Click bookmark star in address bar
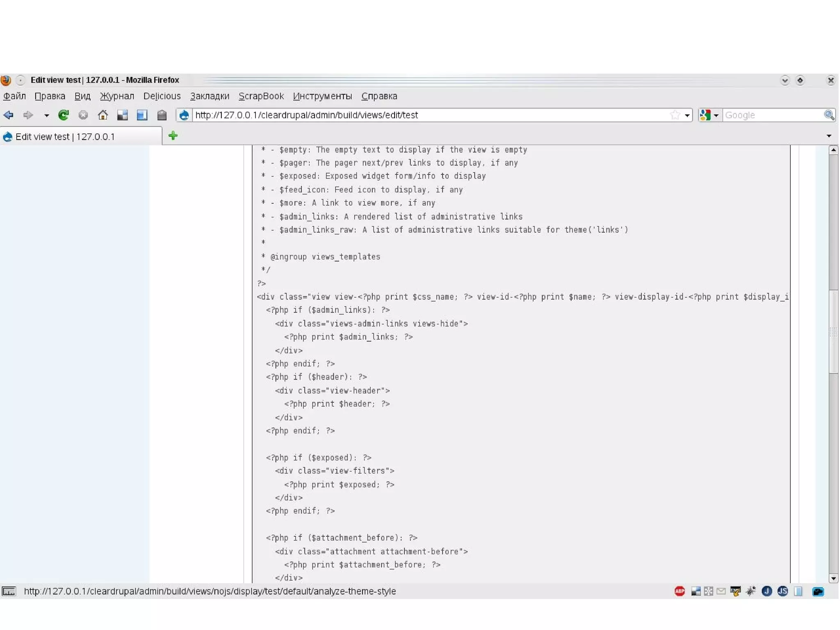 [675, 115]
